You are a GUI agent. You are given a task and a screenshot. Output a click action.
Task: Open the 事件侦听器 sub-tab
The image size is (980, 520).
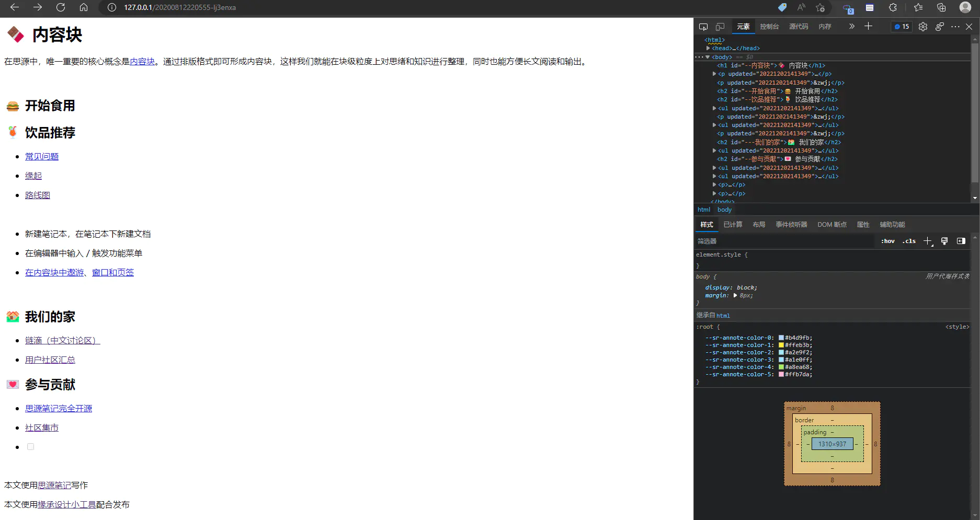pos(791,225)
